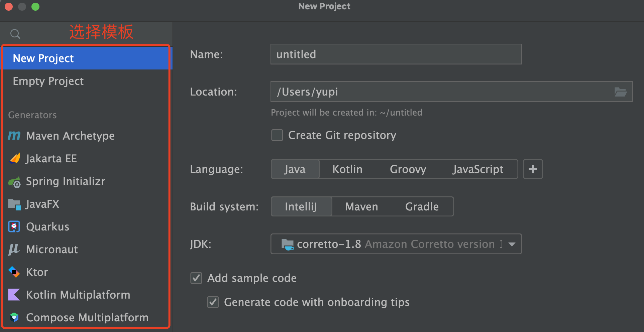
Task: Choose Gradle as the build system
Action: click(x=422, y=207)
